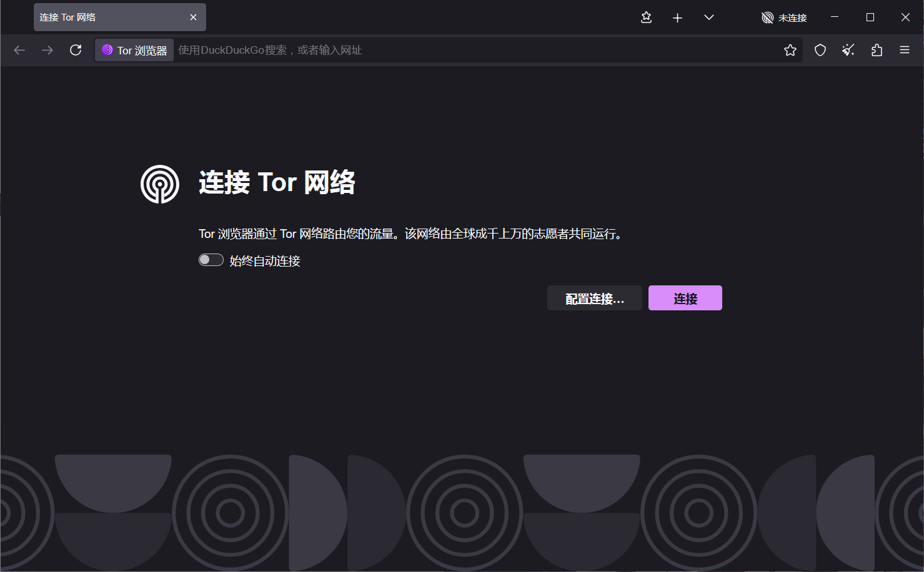Close the 连接 Tor 网络 tab
Image resolution: width=924 pixels, height=572 pixels.
pyautogui.click(x=193, y=17)
